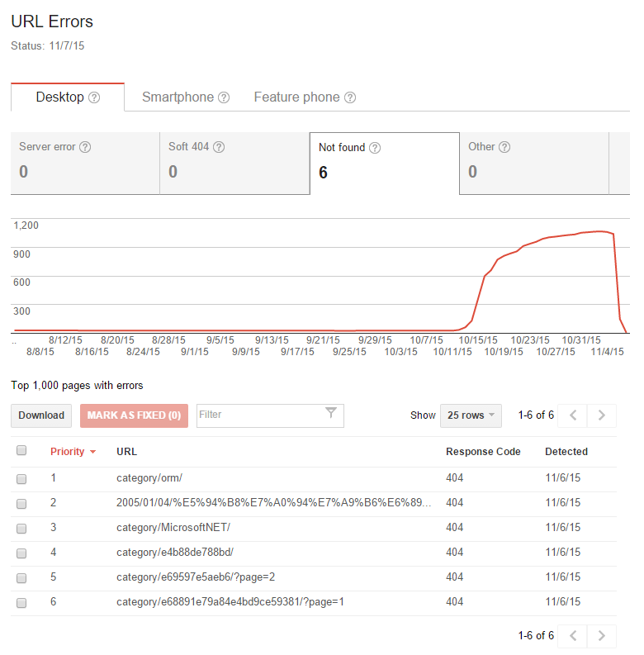Click the Soft 404 help icon
This screenshot has height=655, width=644.
point(219,147)
